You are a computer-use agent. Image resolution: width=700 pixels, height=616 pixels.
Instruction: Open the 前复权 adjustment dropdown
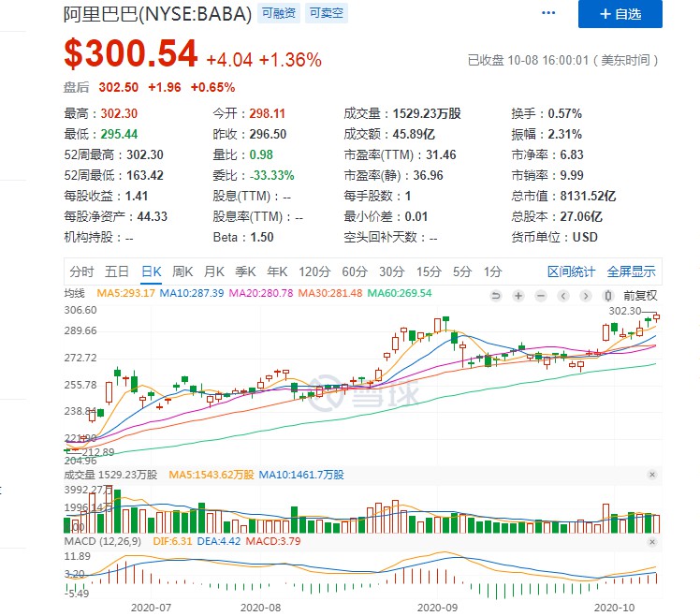(640, 295)
